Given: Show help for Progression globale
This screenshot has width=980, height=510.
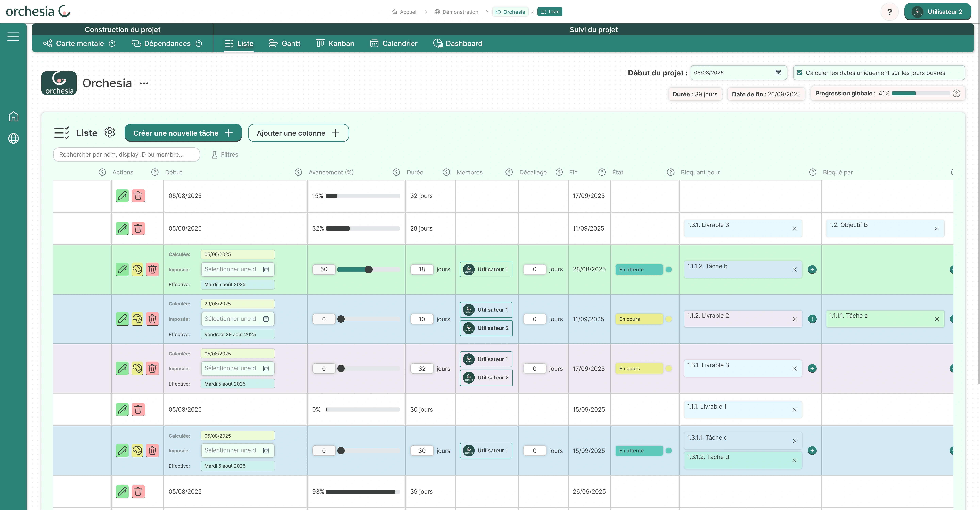Looking at the screenshot, I should point(956,93).
